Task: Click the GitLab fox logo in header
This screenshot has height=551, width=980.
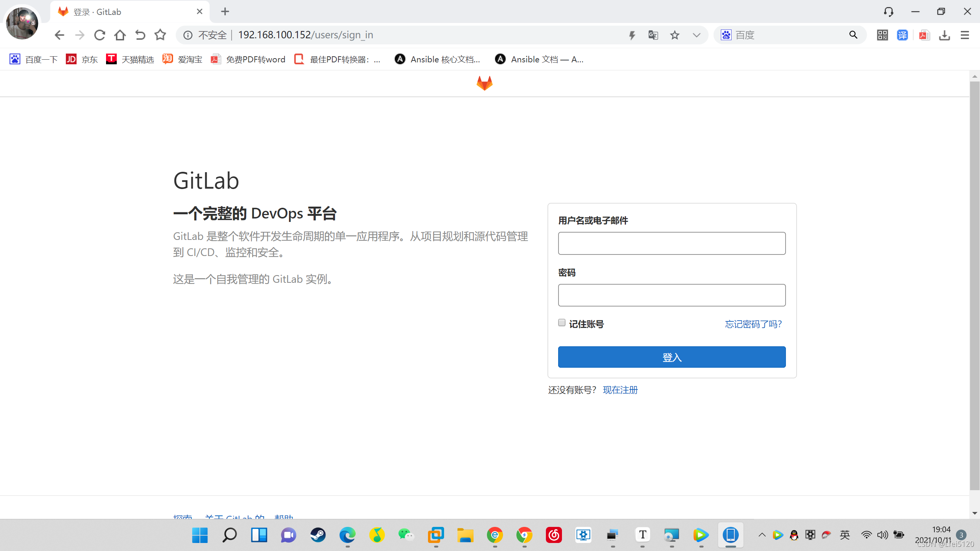Action: tap(484, 83)
